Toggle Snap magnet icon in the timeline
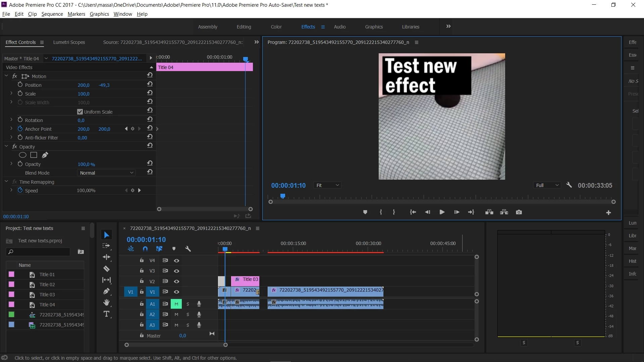Viewport: 644px width, 362px height. click(145, 249)
